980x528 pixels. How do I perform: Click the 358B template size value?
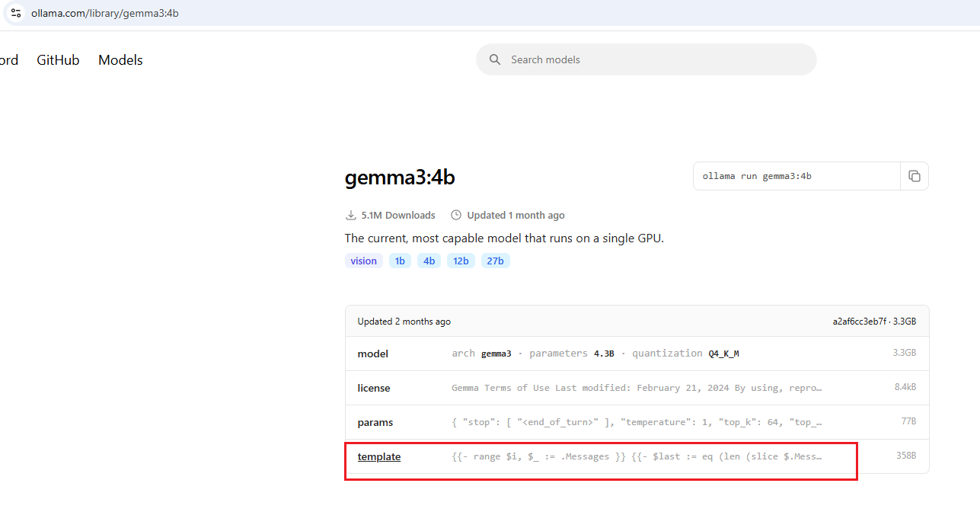tap(906, 456)
